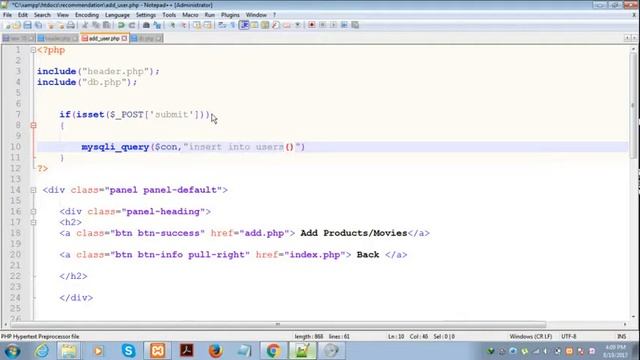Open Firefox from the taskbar

(x=216, y=351)
